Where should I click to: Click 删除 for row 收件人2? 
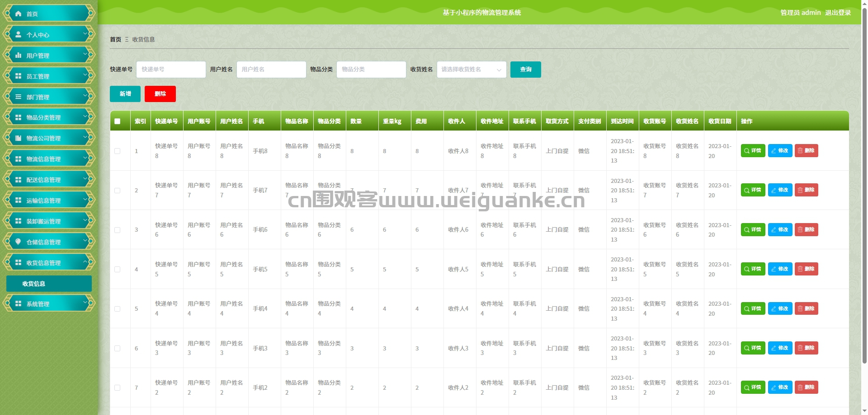click(807, 387)
